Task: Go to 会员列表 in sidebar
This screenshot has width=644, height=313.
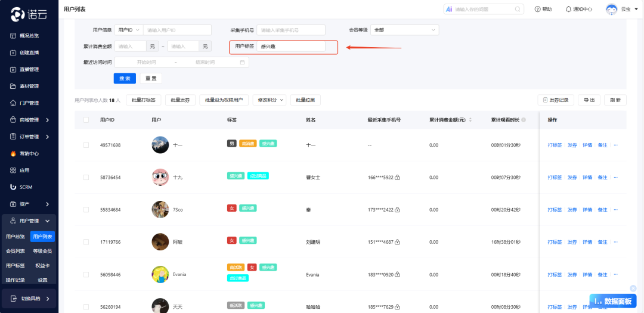Action: (x=15, y=251)
